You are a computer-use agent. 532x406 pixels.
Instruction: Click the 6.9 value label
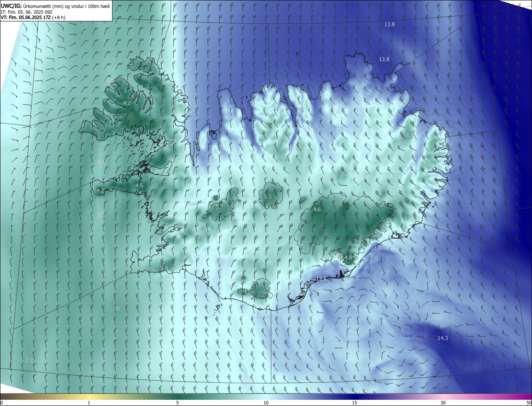click(410, 135)
